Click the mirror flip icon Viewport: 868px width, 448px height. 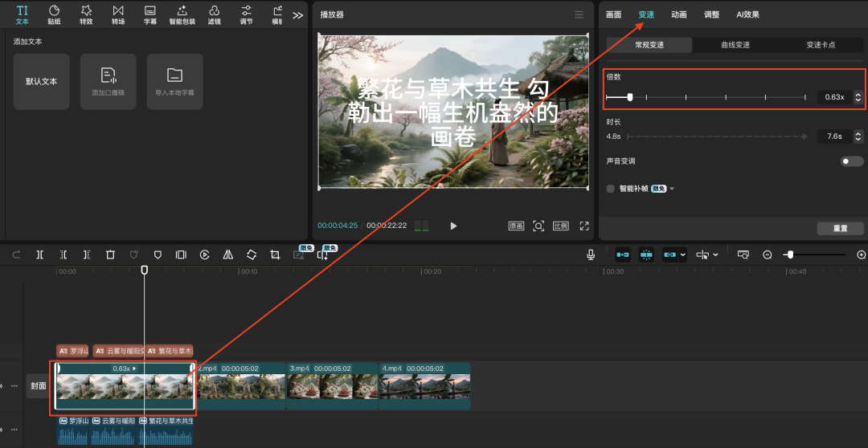pos(228,255)
